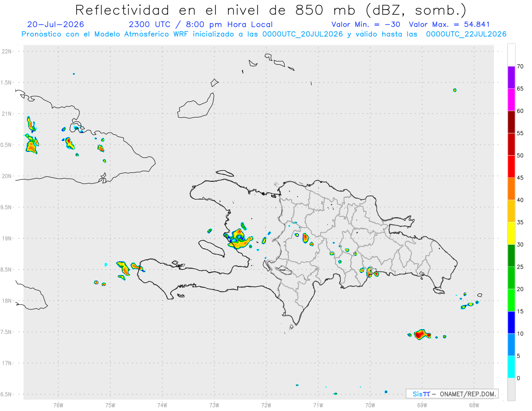The width and height of the screenshot is (532, 411).
Task: Click the '2300 UTC / 8:00 pm Hora Local' time label
Action: coord(201,24)
